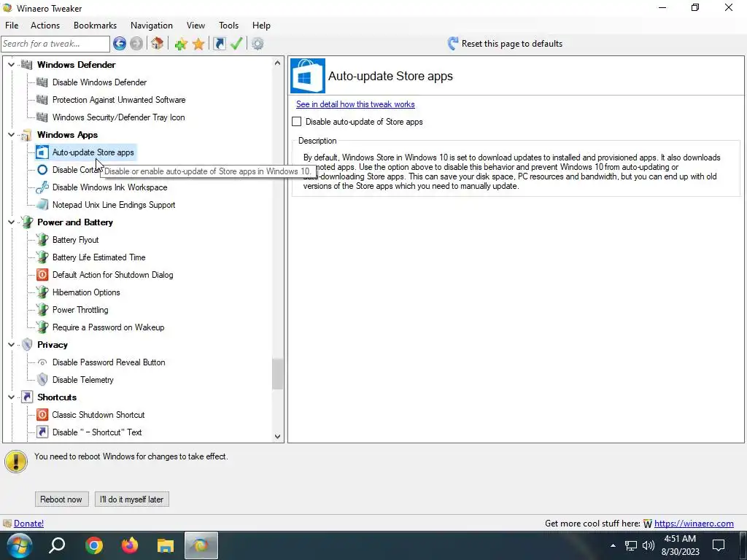Screen dimensions: 747x560
Task: Go back with the blue back arrow
Action: coord(120,44)
